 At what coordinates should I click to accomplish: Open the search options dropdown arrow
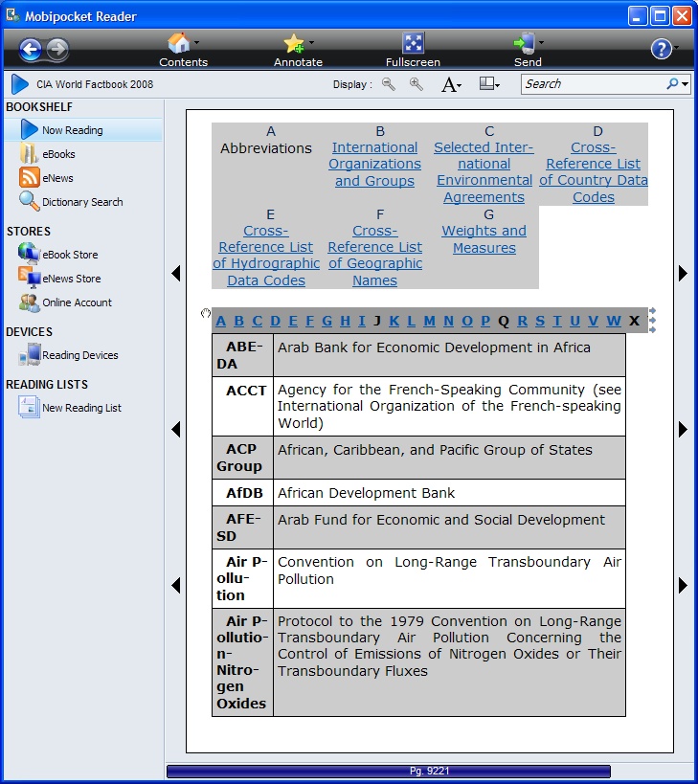point(685,84)
